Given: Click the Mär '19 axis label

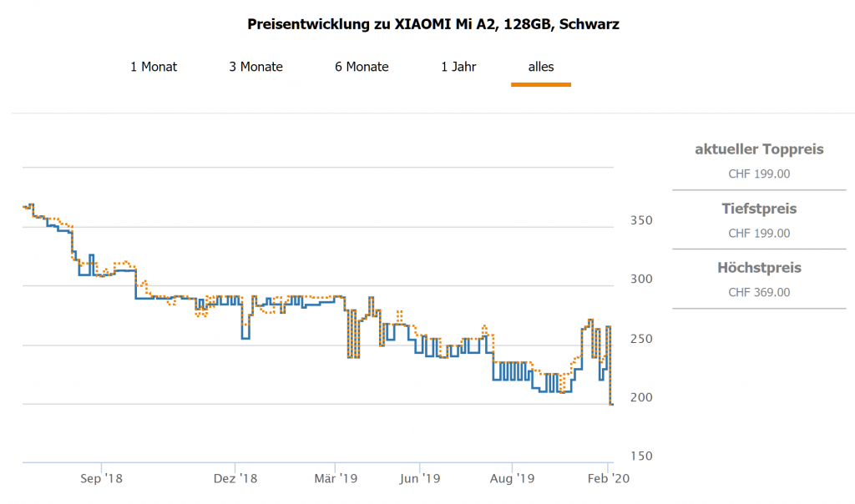Looking at the screenshot, I should click(x=335, y=479).
